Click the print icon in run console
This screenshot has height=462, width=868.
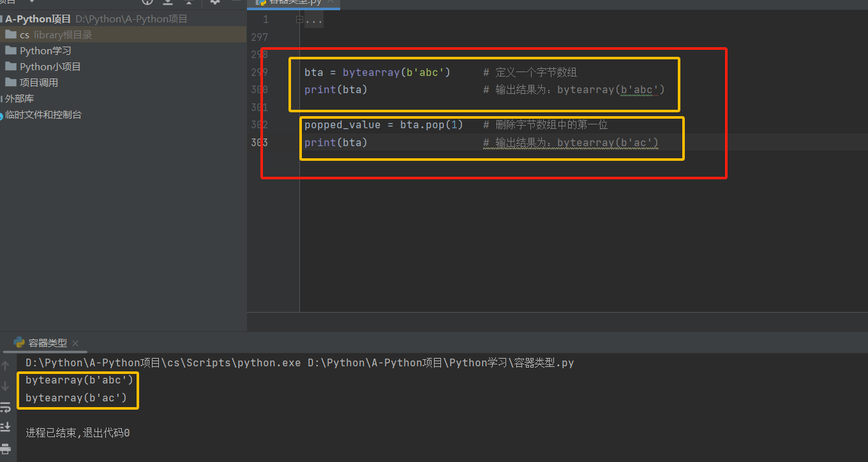(x=6, y=448)
